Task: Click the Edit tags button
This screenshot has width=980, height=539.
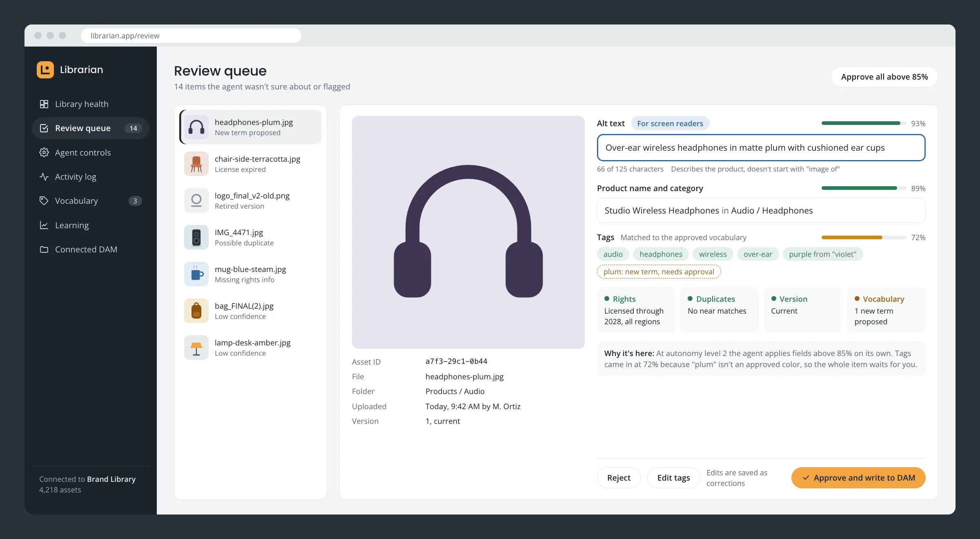Action: (x=673, y=478)
